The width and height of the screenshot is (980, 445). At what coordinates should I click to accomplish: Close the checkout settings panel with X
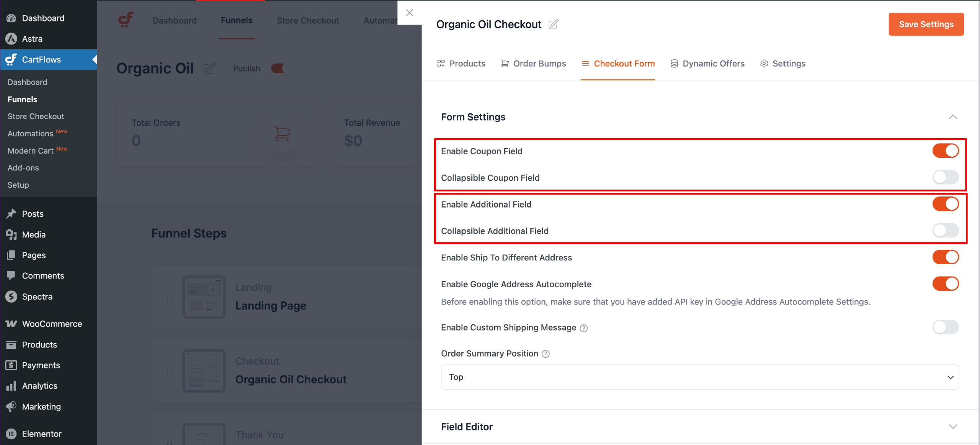410,13
